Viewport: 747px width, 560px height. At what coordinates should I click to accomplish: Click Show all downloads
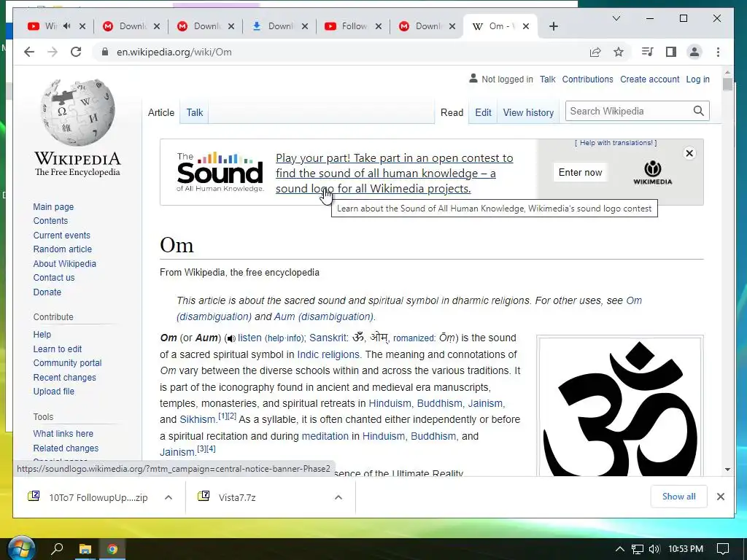[678, 497]
